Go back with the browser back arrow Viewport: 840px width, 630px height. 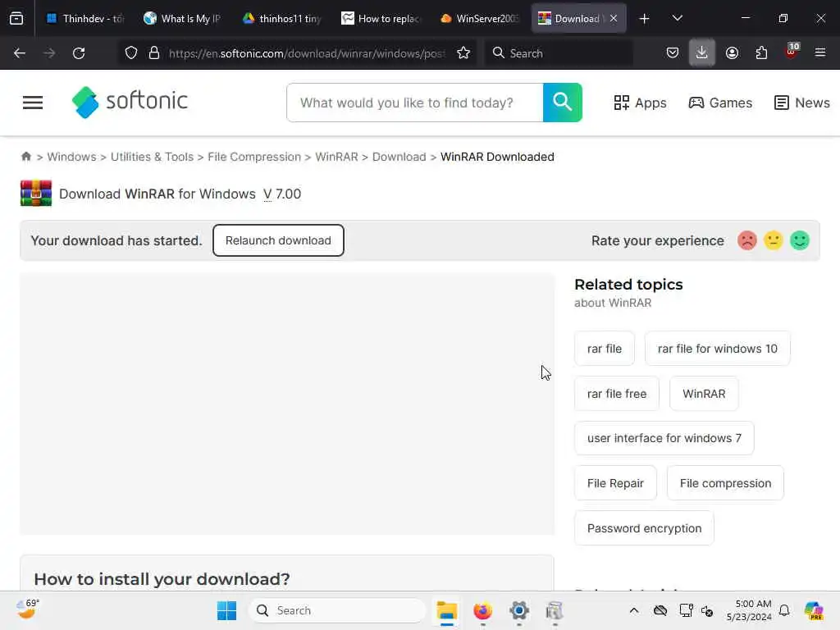(x=20, y=53)
